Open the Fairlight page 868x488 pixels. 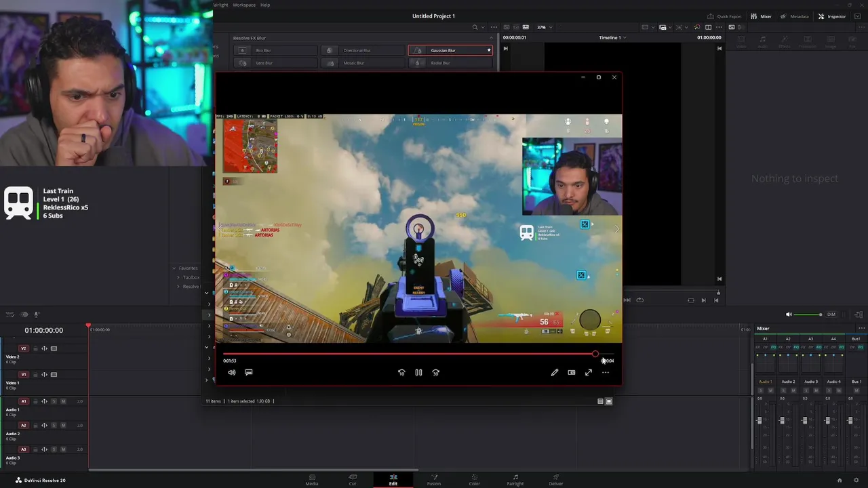point(515,480)
